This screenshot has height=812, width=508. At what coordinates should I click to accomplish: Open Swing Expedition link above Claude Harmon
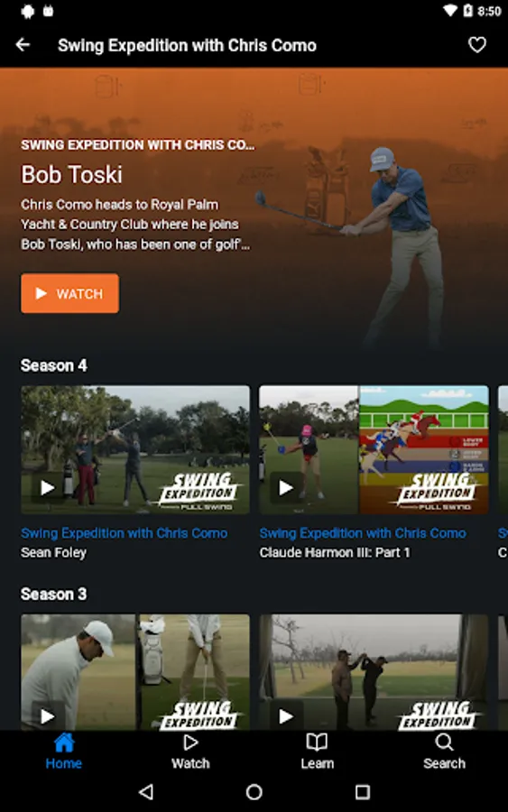pos(363,533)
